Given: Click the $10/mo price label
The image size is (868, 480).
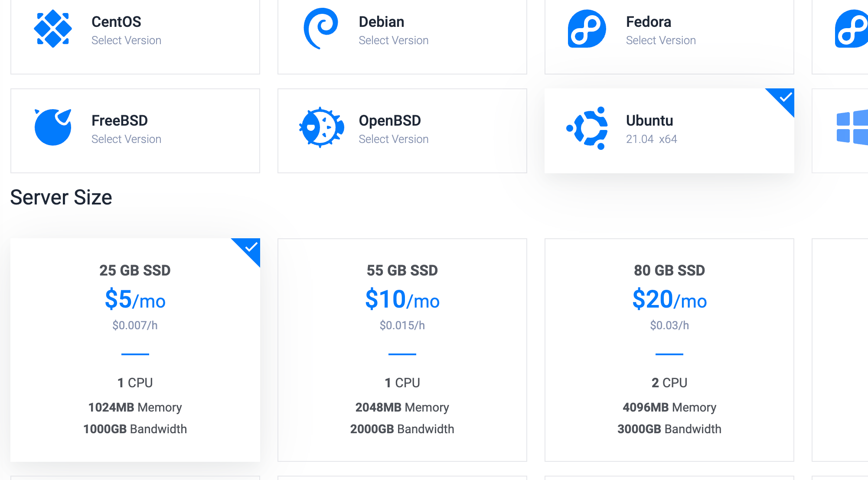Looking at the screenshot, I should pyautogui.click(x=402, y=299).
